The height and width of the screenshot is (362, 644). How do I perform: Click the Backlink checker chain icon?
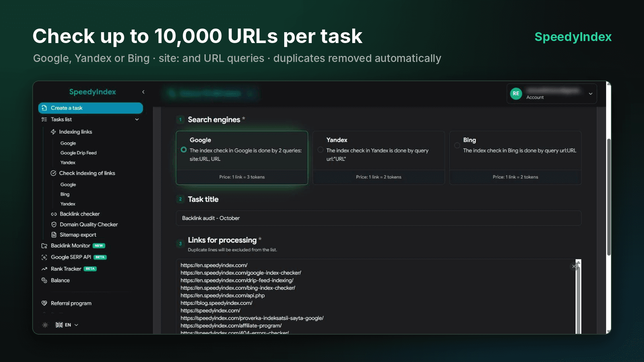coord(54,214)
